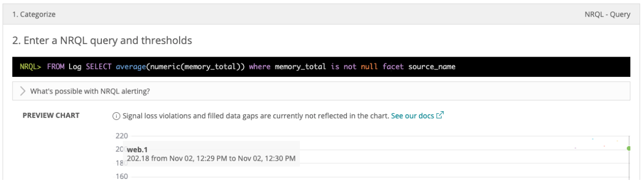
Task: Click the '2. Enter a NRQL query and thresholds' heading
Action: pos(102,40)
